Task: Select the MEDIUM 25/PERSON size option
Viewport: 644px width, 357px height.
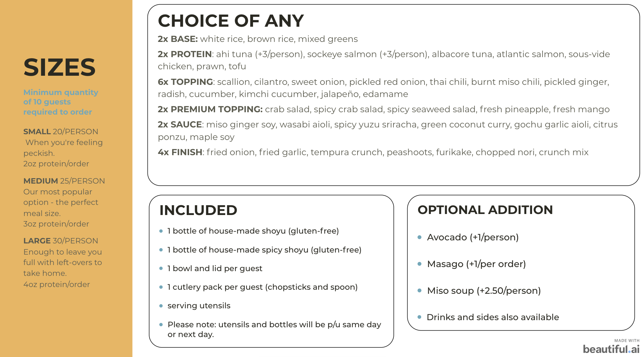Action: [x=64, y=181]
